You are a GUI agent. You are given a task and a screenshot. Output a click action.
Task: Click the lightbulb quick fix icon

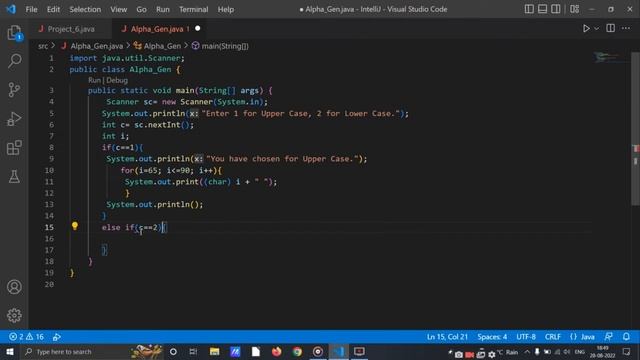pyautogui.click(x=75, y=226)
